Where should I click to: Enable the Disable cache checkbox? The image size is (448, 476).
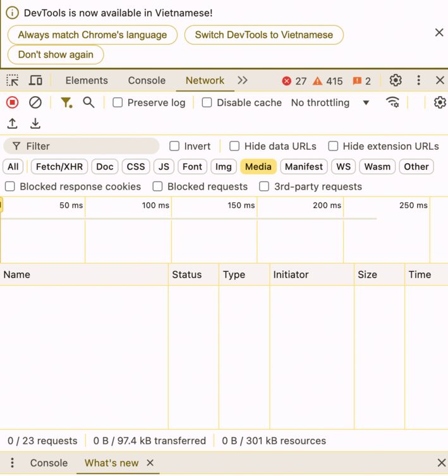[x=207, y=102]
